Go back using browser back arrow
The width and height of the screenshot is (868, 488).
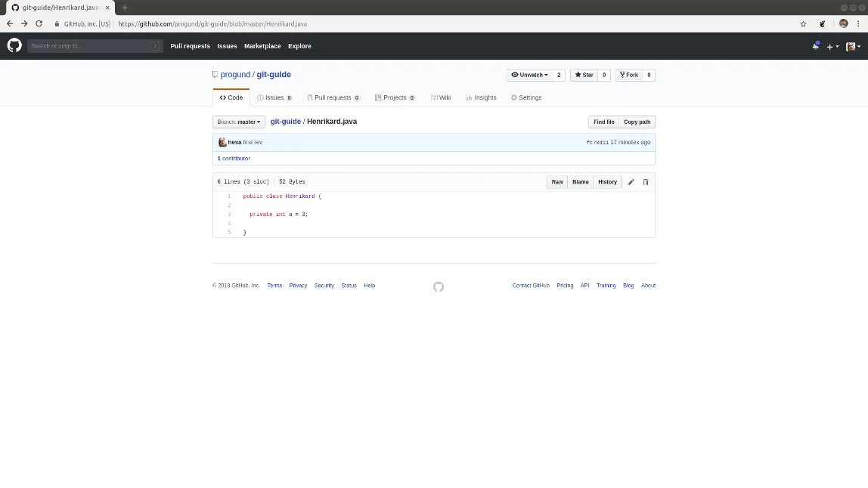click(x=9, y=23)
